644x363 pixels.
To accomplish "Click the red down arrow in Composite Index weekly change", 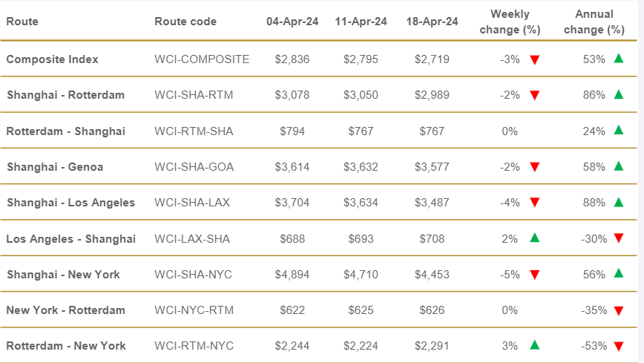I will point(534,59).
